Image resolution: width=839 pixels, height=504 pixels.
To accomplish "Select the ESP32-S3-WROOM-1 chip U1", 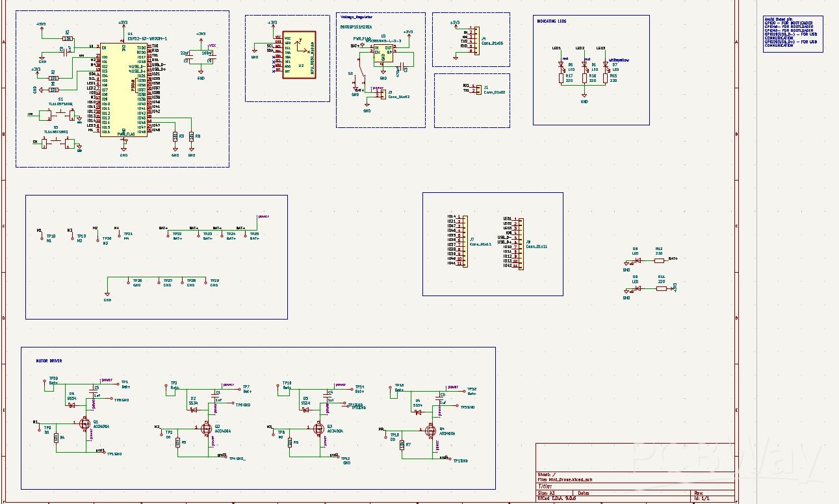I will tap(123, 89).
